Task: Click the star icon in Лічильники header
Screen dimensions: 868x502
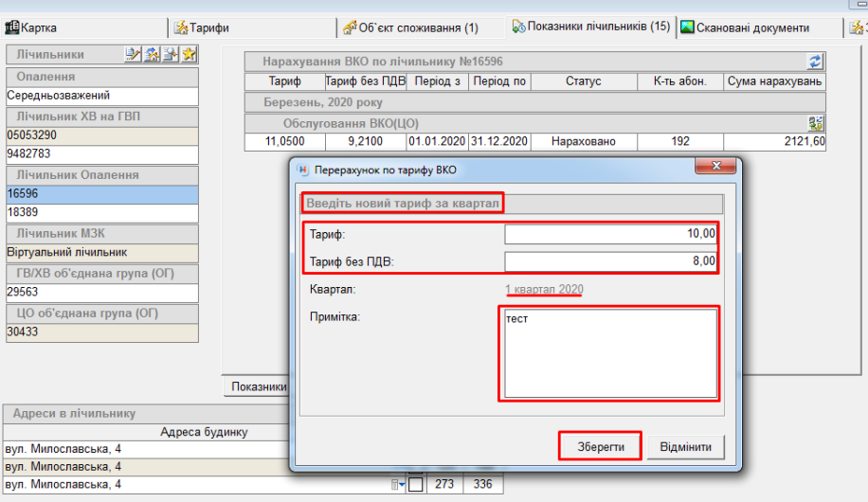Action: click(189, 55)
